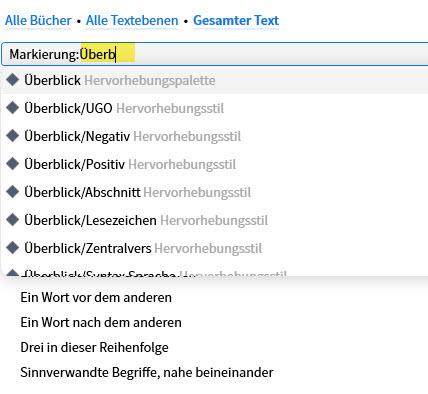
Task: Choose the Überblick/Negativ suggestion
Action: coord(215,136)
